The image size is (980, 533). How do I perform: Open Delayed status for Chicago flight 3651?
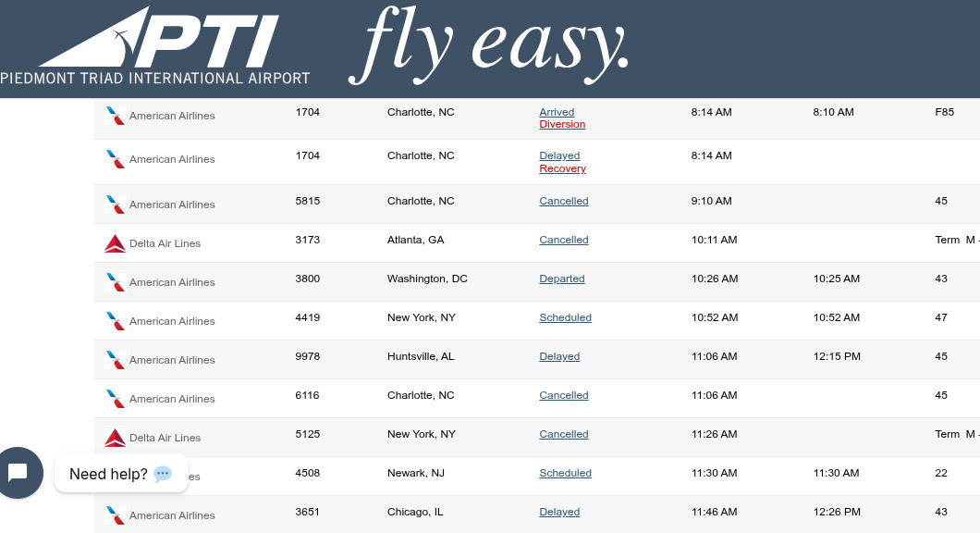[x=559, y=512]
